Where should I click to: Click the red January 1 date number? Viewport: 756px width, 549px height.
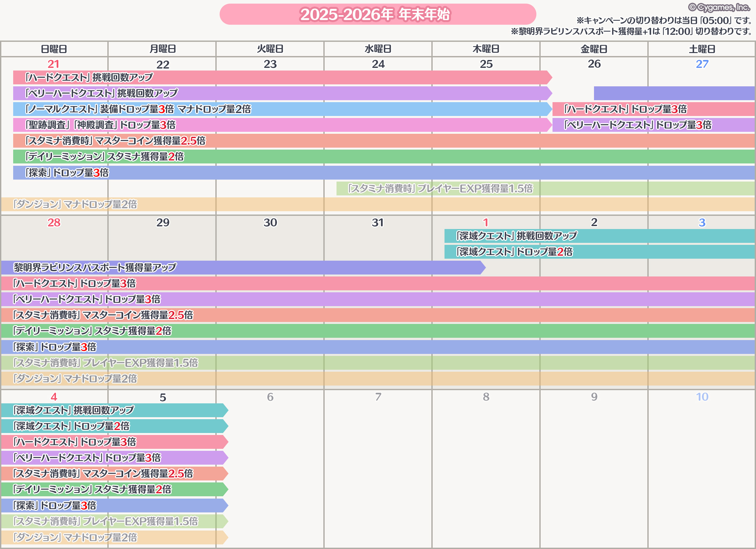[x=486, y=222]
